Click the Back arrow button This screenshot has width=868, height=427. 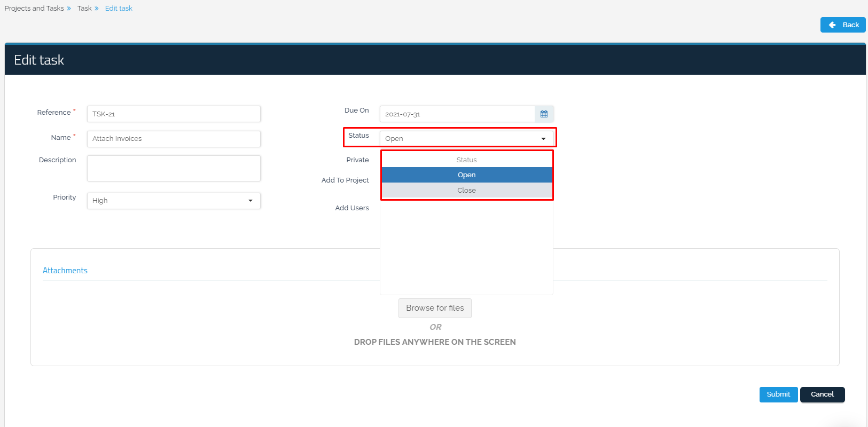(x=842, y=25)
